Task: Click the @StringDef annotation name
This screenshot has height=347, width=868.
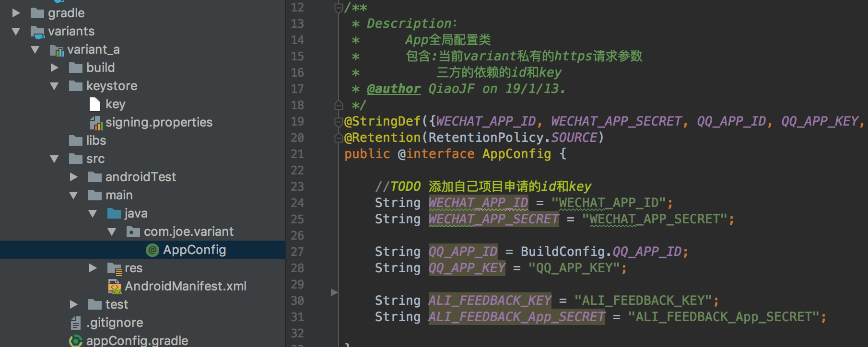Action: [382, 122]
